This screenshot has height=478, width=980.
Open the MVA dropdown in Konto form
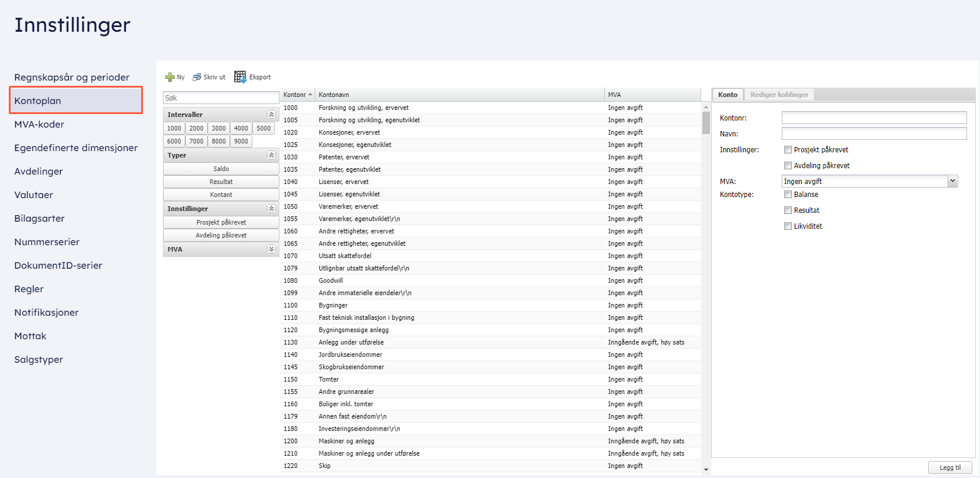[952, 182]
